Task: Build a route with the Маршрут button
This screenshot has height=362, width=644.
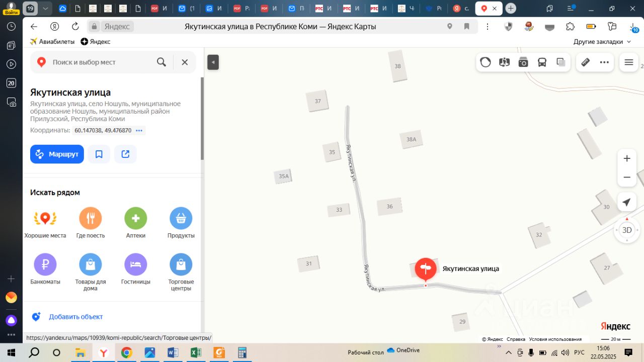Action: tap(57, 154)
